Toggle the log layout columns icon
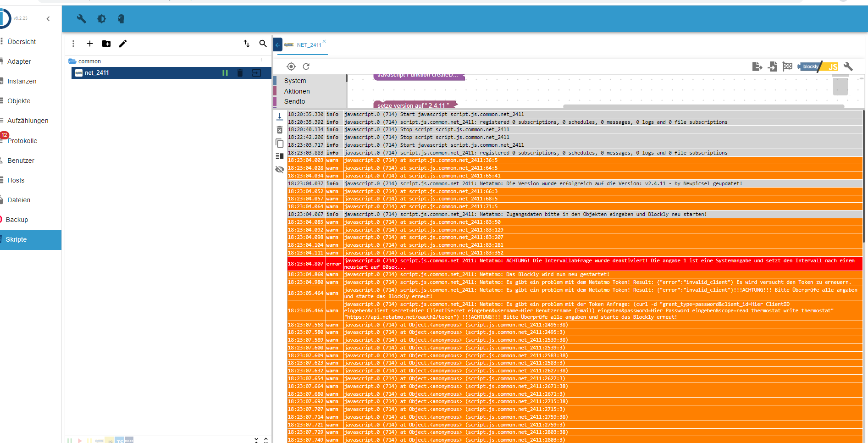 [280, 156]
